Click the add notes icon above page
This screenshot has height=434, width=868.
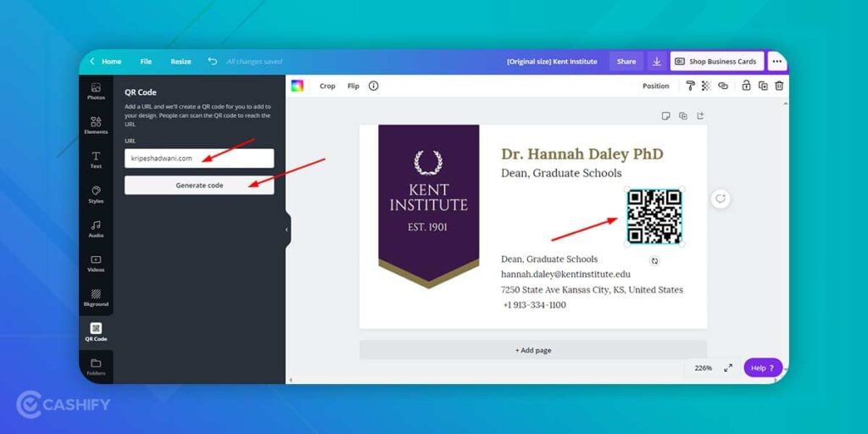(666, 115)
